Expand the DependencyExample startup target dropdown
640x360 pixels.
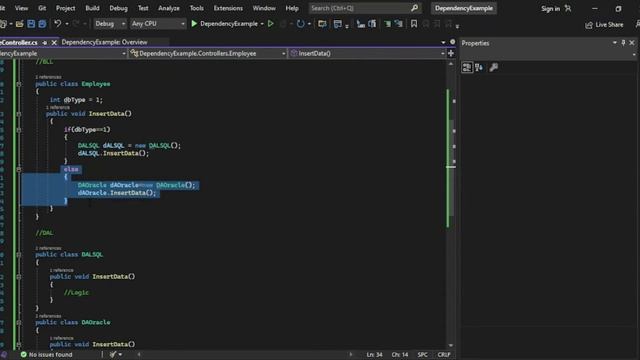point(262,24)
